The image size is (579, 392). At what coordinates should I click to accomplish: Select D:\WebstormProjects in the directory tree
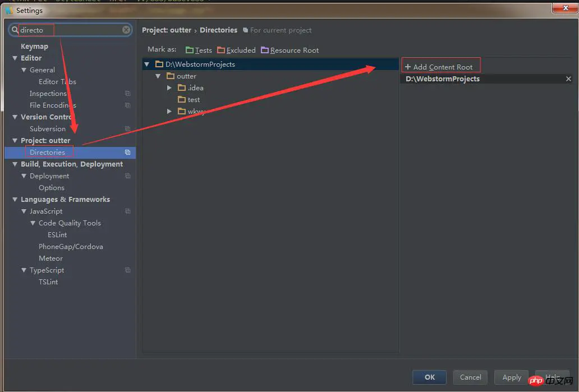pyautogui.click(x=270, y=64)
